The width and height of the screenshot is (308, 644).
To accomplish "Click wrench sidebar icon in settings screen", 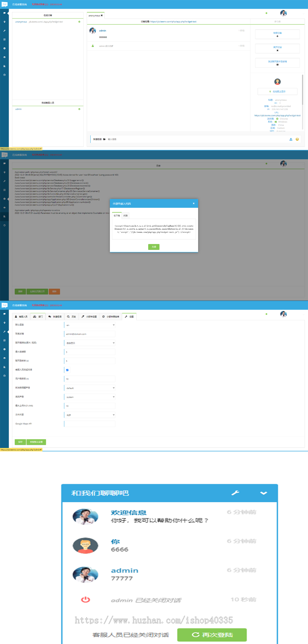I will (4, 332).
